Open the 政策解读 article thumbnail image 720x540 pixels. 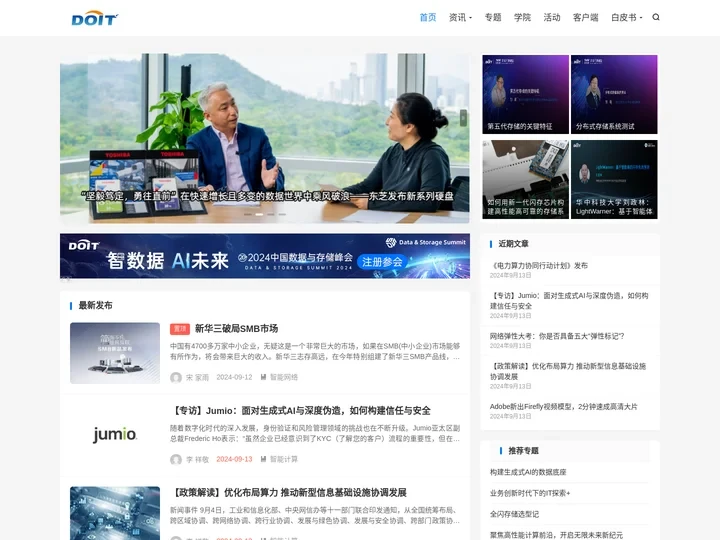click(115, 513)
